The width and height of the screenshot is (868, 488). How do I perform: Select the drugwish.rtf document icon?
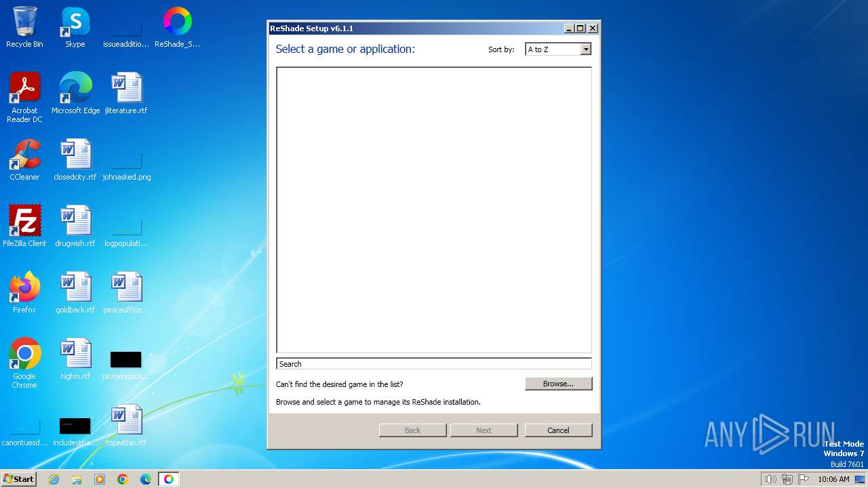75,226
